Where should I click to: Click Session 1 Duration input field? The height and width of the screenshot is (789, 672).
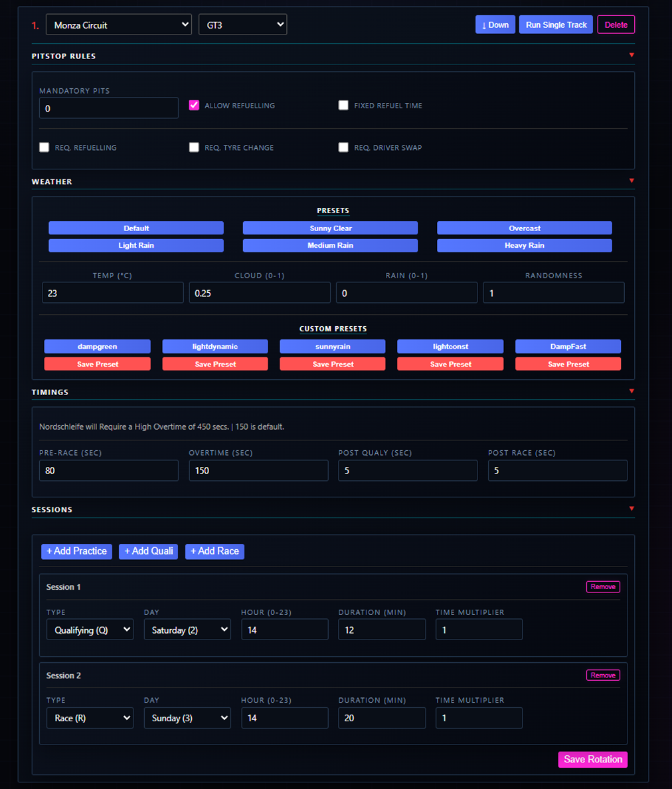(382, 630)
